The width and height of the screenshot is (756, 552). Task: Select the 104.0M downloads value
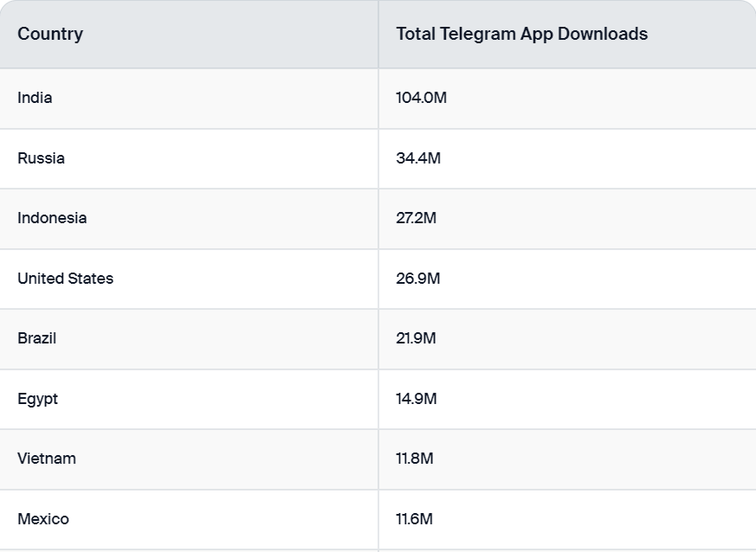(x=422, y=98)
